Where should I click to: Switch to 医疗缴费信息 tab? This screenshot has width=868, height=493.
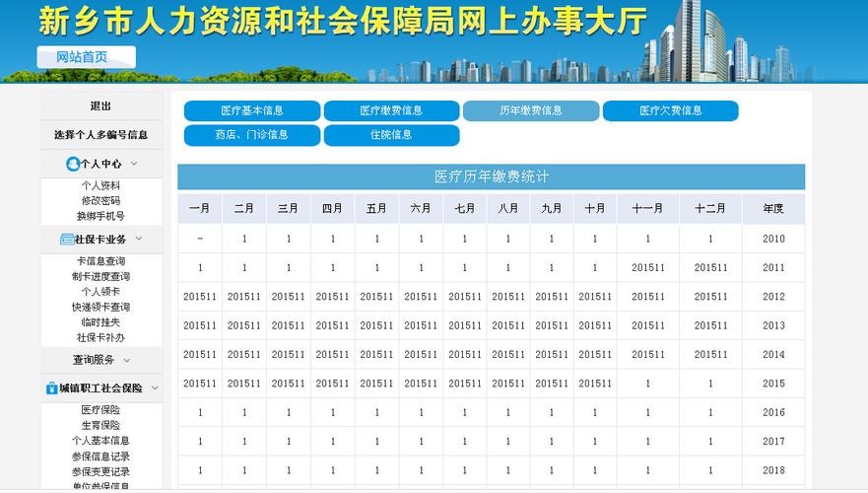(x=391, y=110)
